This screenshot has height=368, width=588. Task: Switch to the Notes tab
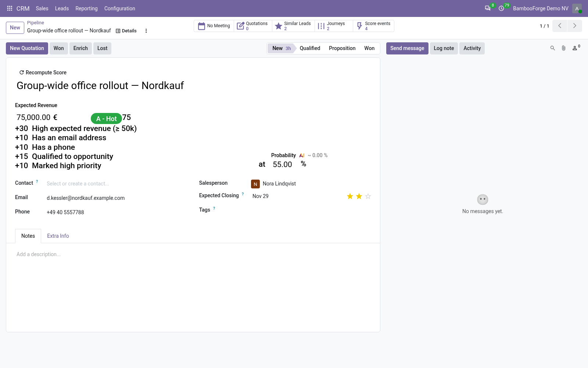click(28, 236)
